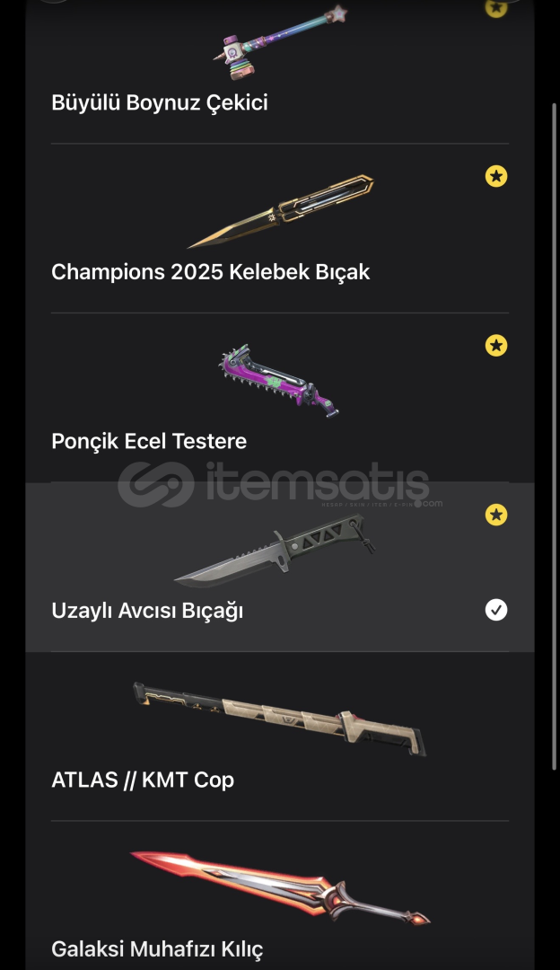Toggle favorite star on Champions 2025 Kelebek Bıçak

[495, 176]
